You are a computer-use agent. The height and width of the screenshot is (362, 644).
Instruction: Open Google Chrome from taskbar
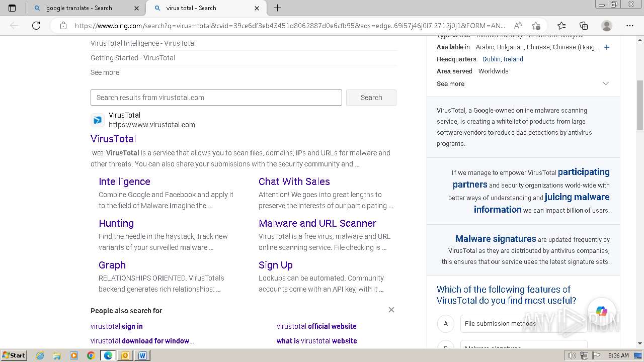coord(91,355)
